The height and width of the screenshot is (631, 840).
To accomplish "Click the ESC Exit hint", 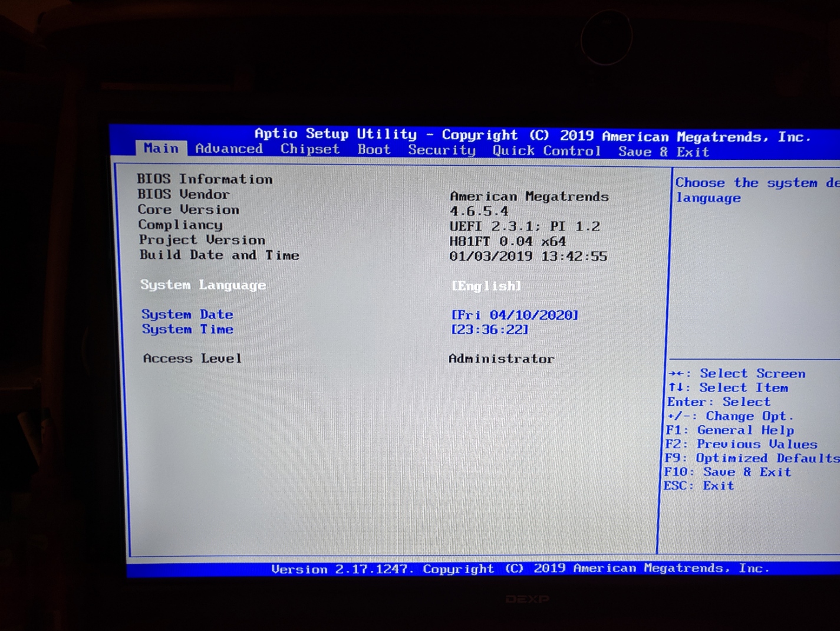I will tap(699, 486).
